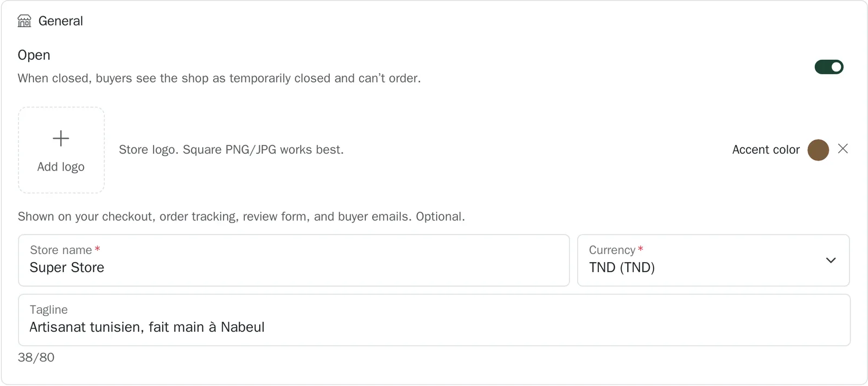Click into the Tagline input field
The image size is (868, 386).
pos(434,320)
